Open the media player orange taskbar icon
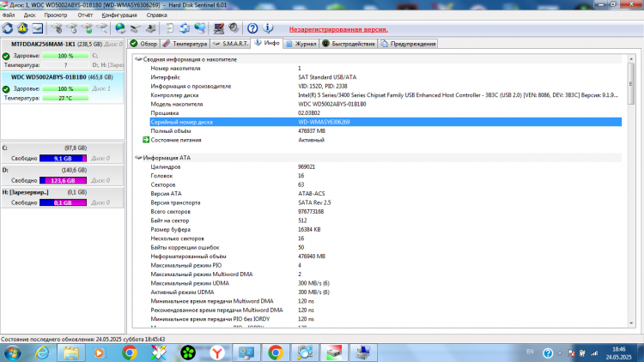 tap(100, 353)
